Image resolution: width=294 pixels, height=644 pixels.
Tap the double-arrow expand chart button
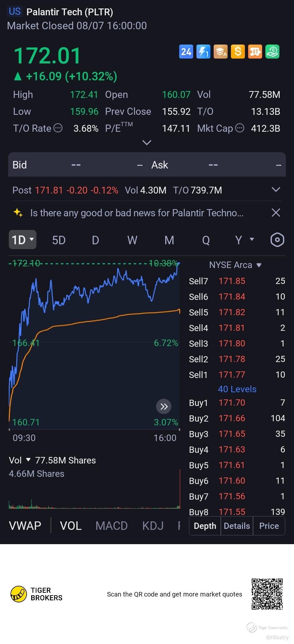pyautogui.click(x=164, y=406)
